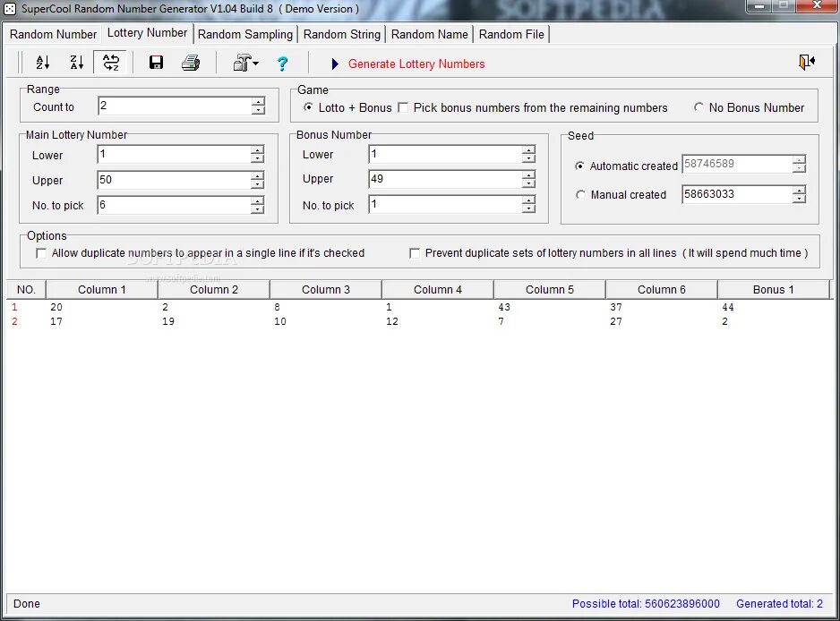
Task: Exit the program with the door icon
Action: [x=806, y=62]
